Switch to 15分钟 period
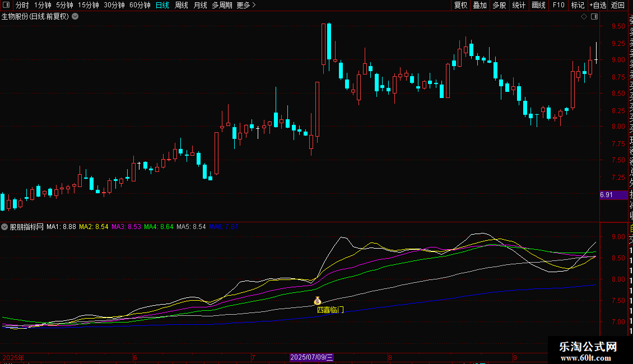Viewport: 633px width, 364px height. pyautogui.click(x=89, y=5)
